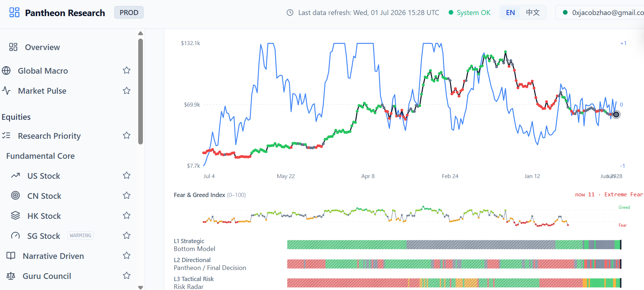644x290 pixels.
Task: Collapse the Fundamental Core group
Action: pyautogui.click(x=40, y=156)
